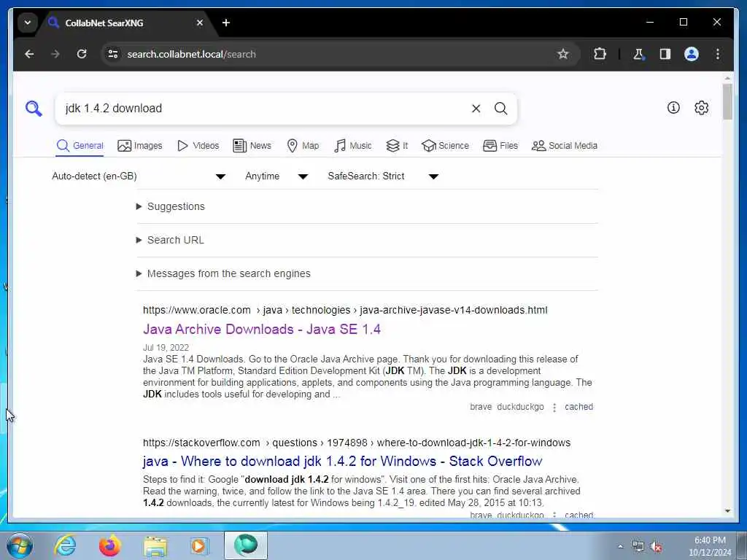747x560 pixels.
Task: Click the search query input field
Action: [264, 109]
